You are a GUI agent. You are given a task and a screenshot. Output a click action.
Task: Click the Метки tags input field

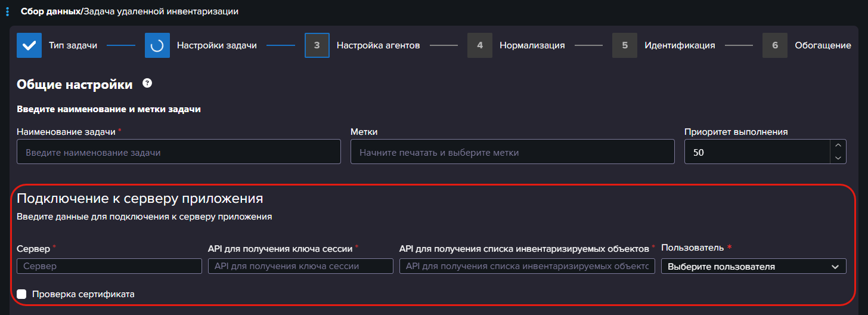coord(512,152)
